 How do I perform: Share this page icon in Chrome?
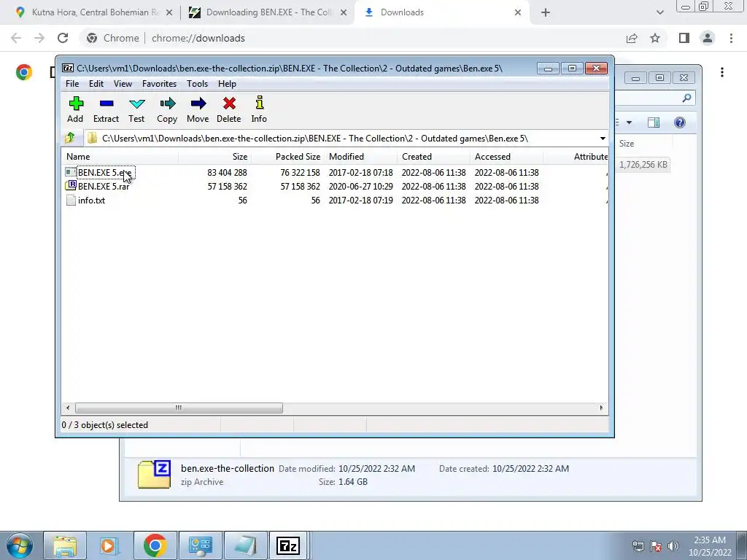pyautogui.click(x=632, y=38)
